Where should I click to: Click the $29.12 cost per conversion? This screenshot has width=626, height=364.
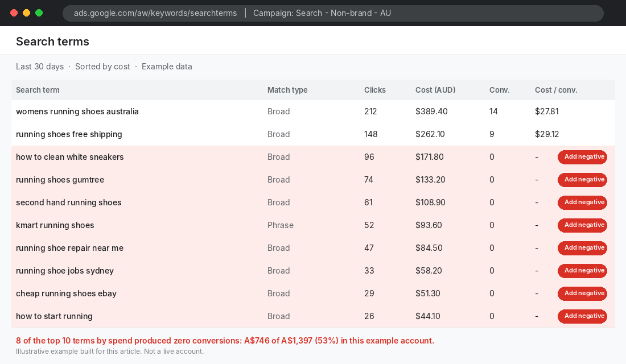click(547, 134)
